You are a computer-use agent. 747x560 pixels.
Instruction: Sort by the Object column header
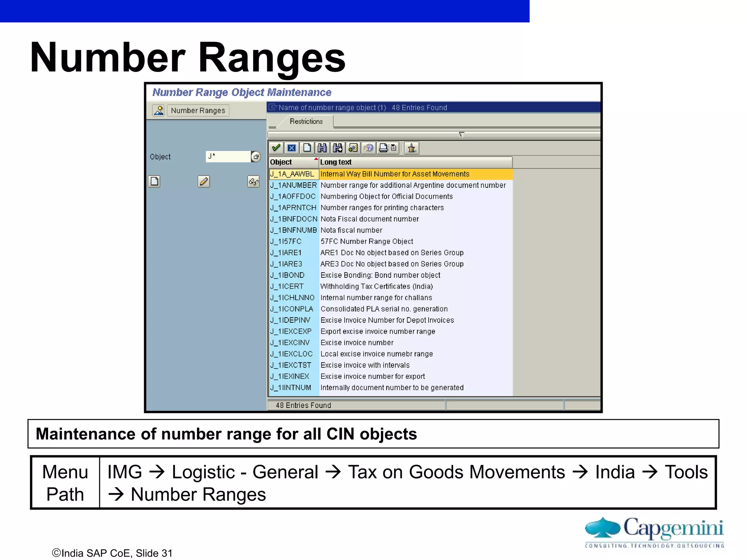click(294, 162)
